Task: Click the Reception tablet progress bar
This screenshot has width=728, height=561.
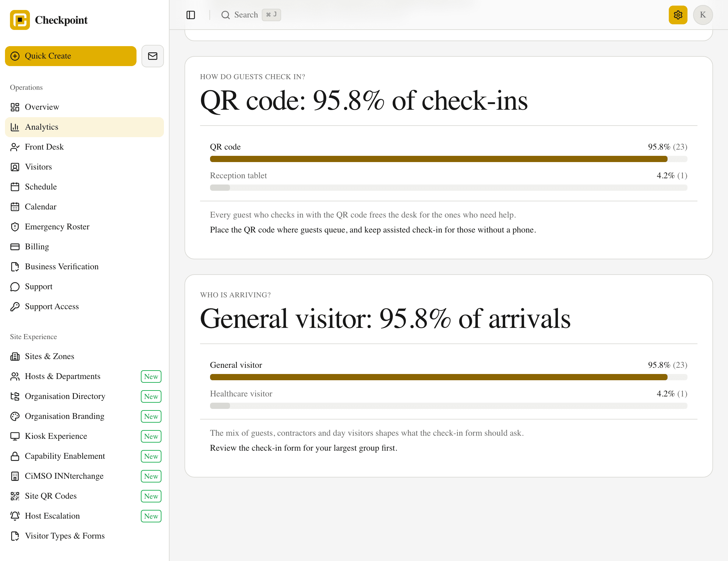Action: pyautogui.click(x=449, y=188)
